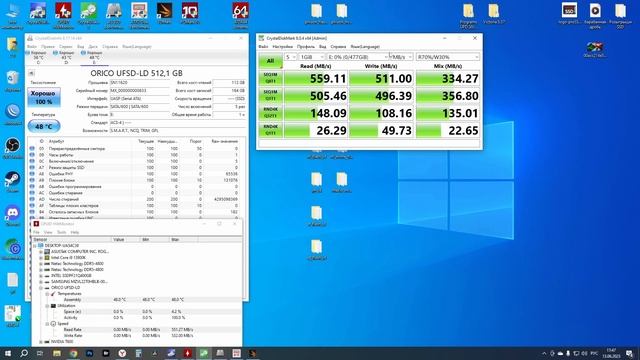Run the SEQ1M Q1T1 test
640x360 pixels.
270,96
